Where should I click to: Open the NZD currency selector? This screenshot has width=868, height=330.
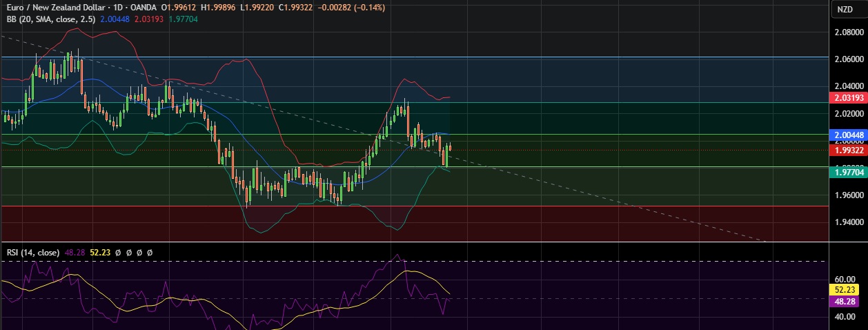[845, 9]
